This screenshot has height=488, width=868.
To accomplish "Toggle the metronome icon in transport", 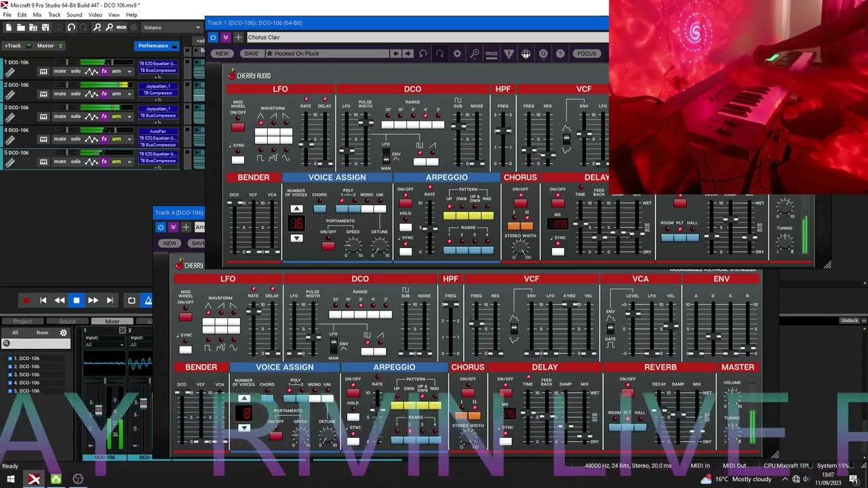I will coord(148,300).
